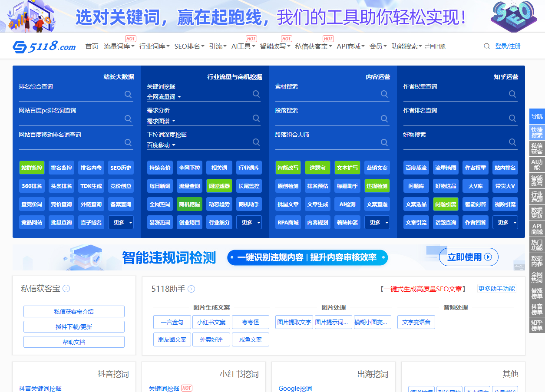Click play icon on 立即使用 banner button
Screen dimensions: 545x392
[488, 257]
